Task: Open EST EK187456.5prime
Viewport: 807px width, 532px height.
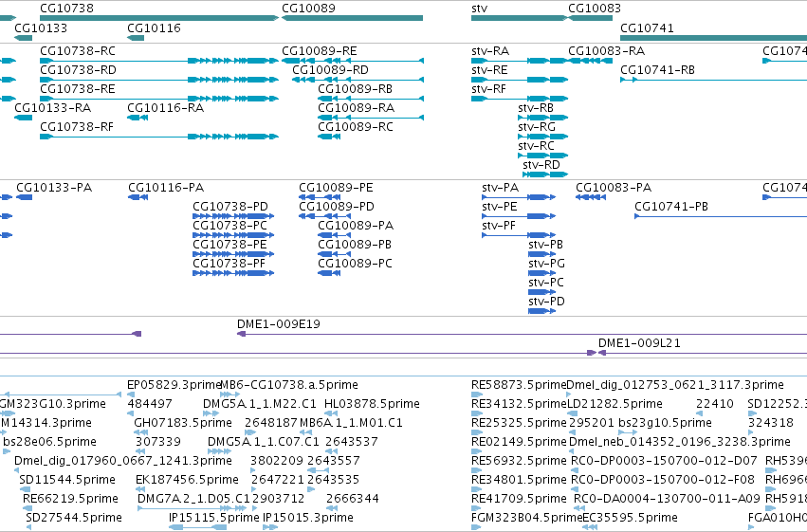Action: (188, 479)
